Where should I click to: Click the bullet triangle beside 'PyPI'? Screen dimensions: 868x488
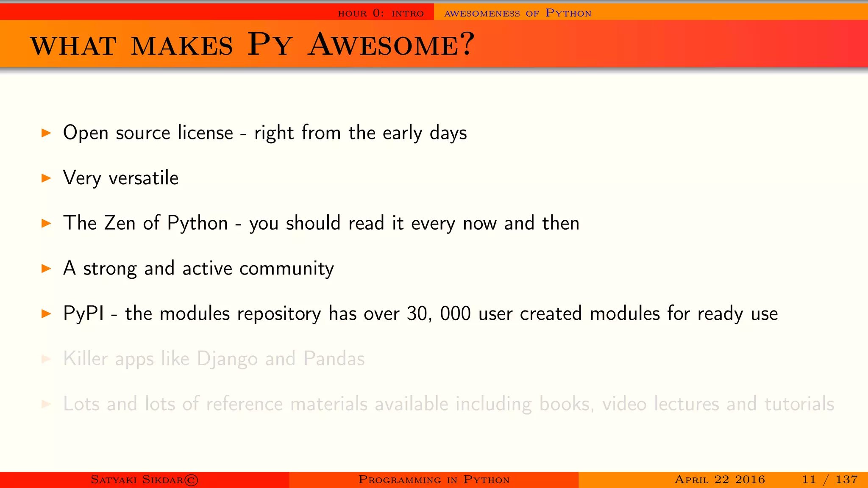[x=46, y=314]
